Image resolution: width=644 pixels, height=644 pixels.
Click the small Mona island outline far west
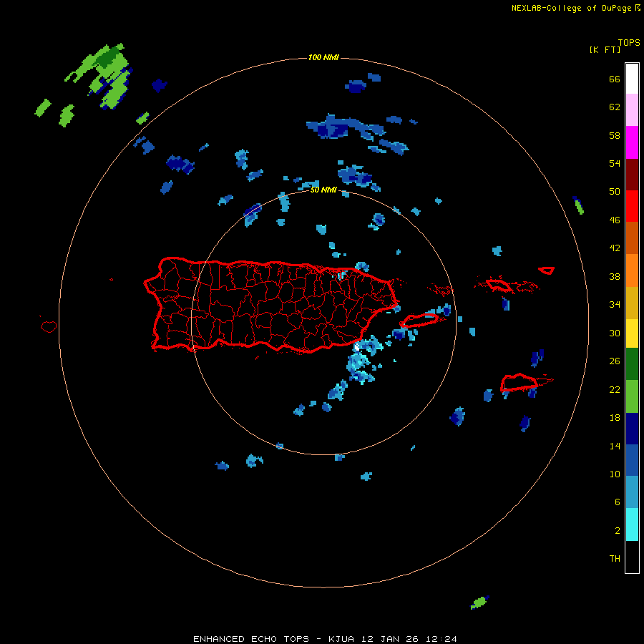point(49,326)
